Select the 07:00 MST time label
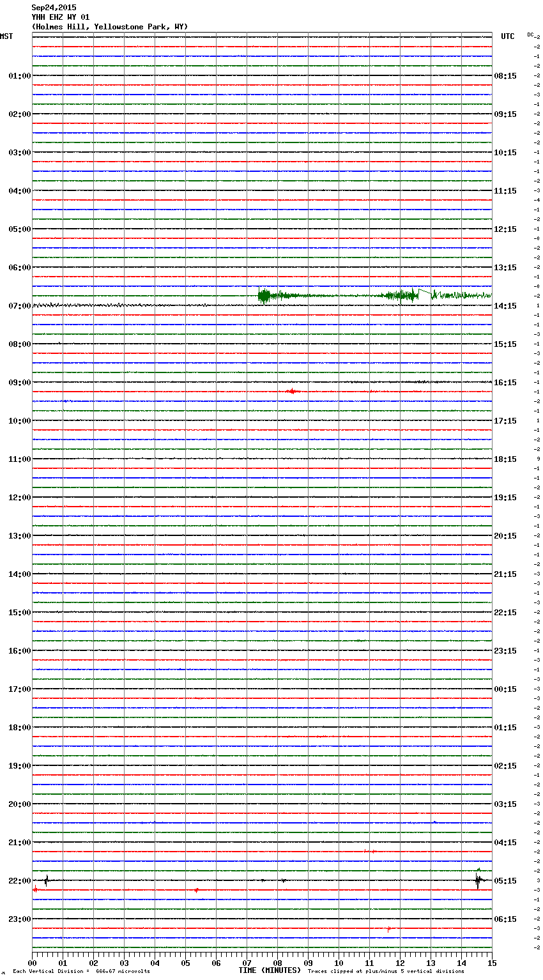The height and width of the screenshot is (980, 543). coord(20,306)
